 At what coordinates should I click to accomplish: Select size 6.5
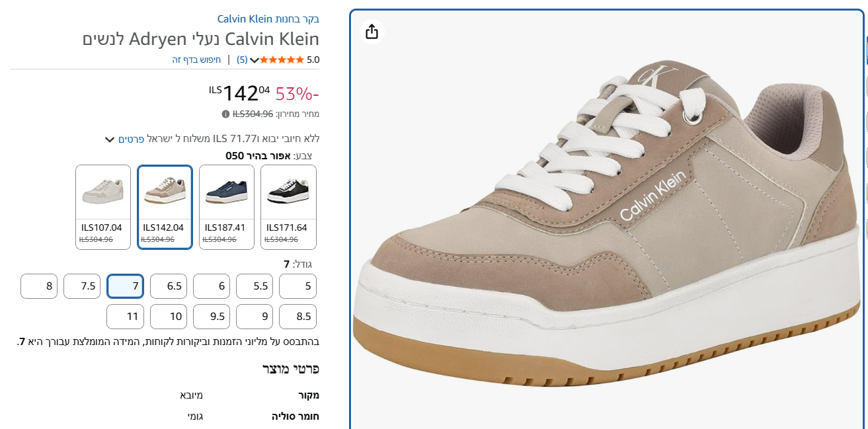(x=169, y=286)
